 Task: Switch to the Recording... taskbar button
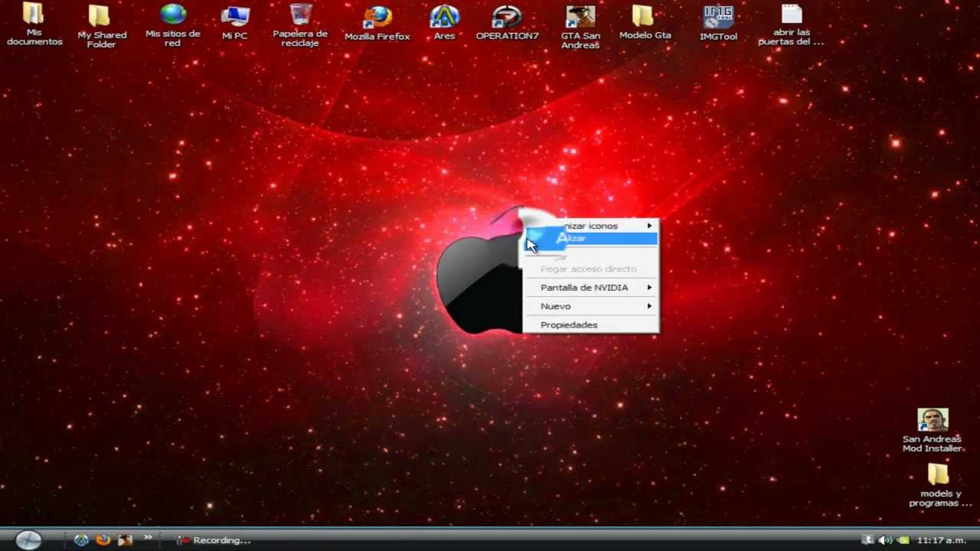pyautogui.click(x=214, y=540)
